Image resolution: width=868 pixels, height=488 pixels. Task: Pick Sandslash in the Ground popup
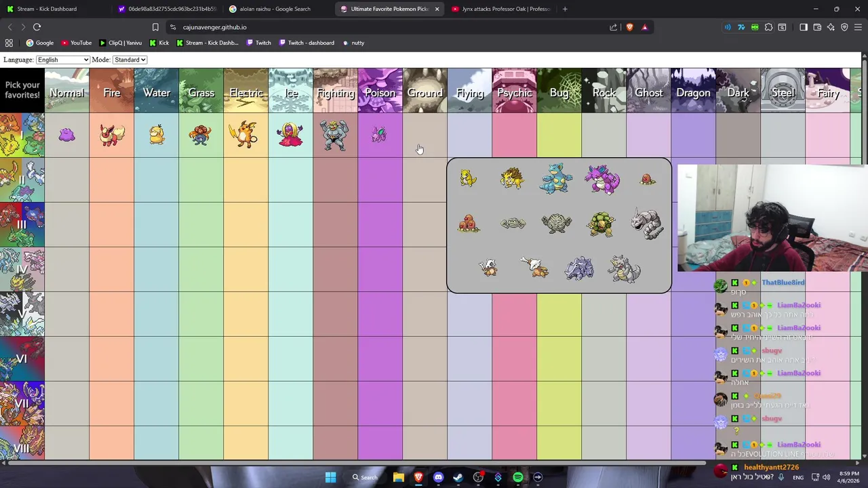pyautogui.click(x=512, y=179)
